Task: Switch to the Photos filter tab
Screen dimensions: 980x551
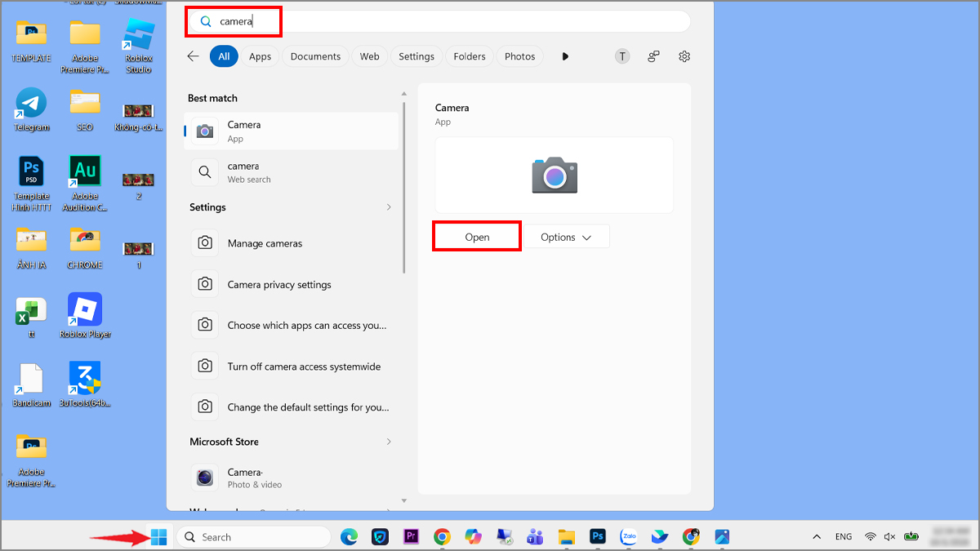Action: click(x=520, y=56)
